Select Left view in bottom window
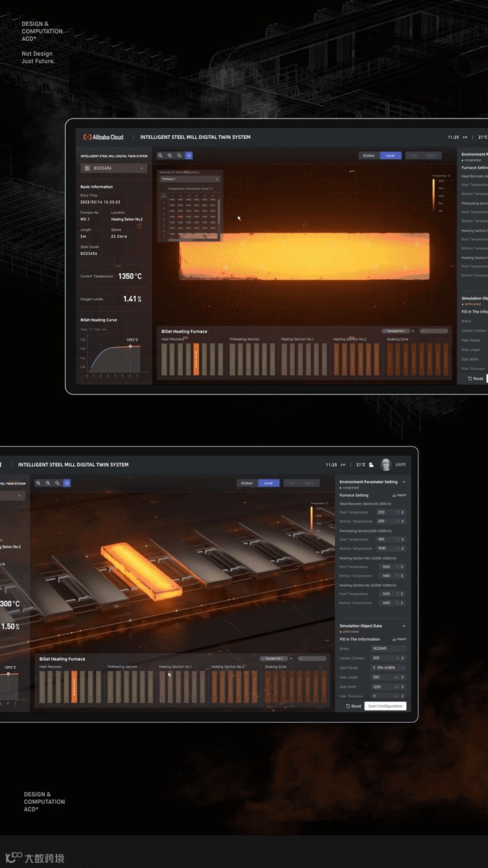 291,483
